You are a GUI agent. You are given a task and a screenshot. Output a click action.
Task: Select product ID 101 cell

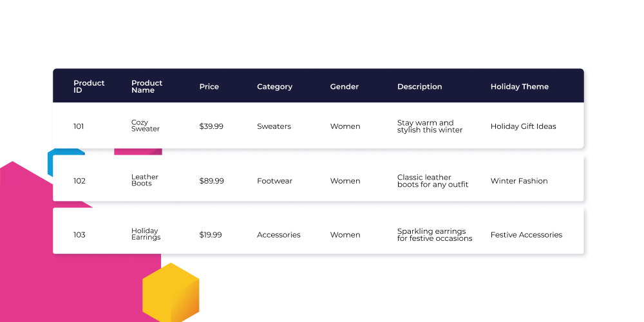tap(79, 126)
